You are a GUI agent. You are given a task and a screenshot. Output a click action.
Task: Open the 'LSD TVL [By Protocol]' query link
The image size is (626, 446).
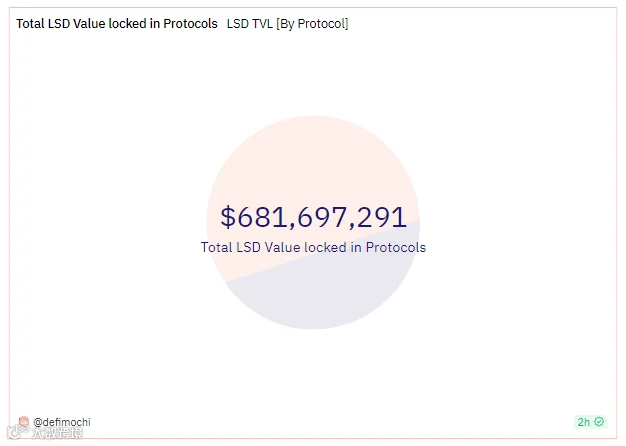(x=287, y=24)
